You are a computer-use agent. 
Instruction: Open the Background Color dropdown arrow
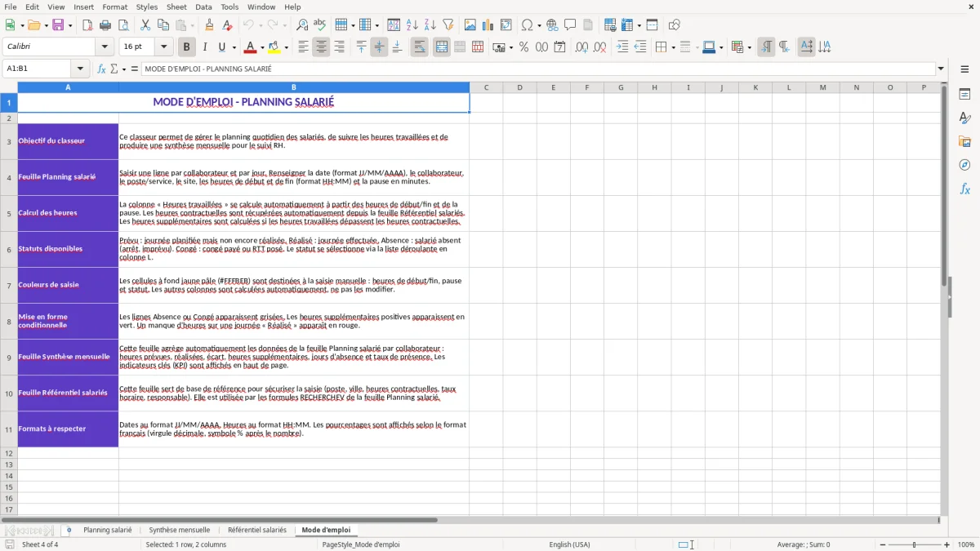click(286, 47)
